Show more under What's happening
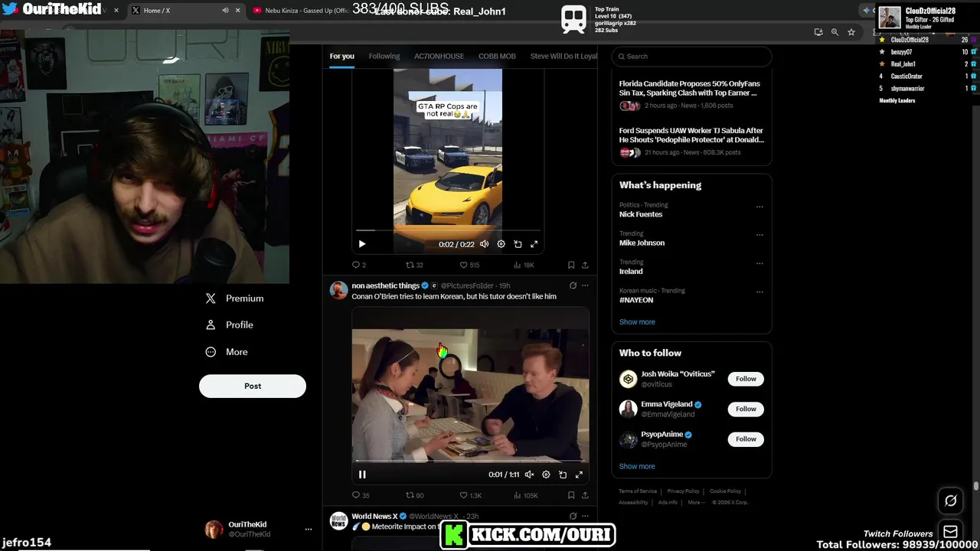Viewport: 980px width, 551px height. click(637, 321)
